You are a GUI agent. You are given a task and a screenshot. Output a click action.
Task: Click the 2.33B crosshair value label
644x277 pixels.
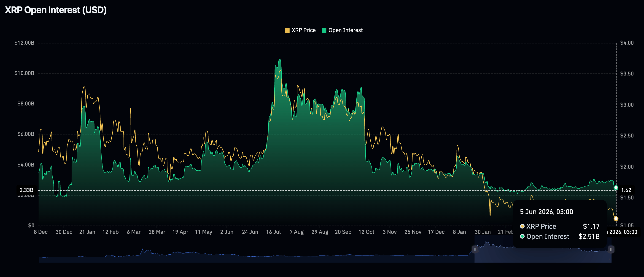tap(27, 190)
